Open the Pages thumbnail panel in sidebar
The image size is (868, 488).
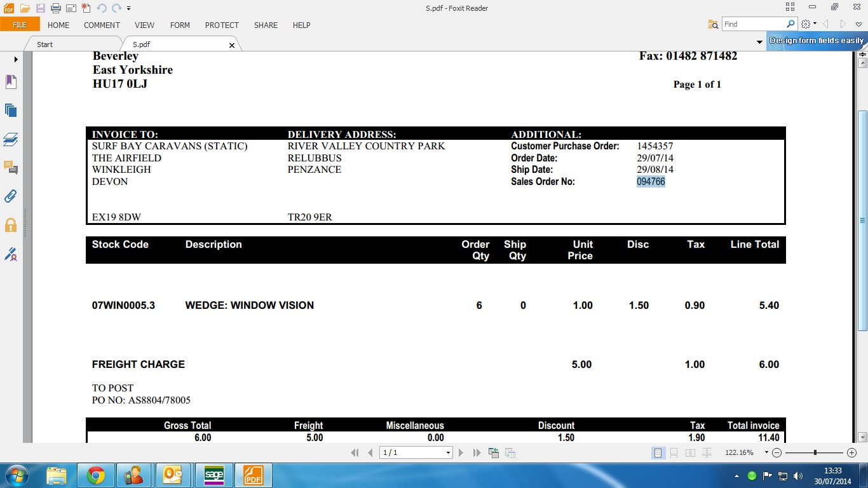coord(11,111)
